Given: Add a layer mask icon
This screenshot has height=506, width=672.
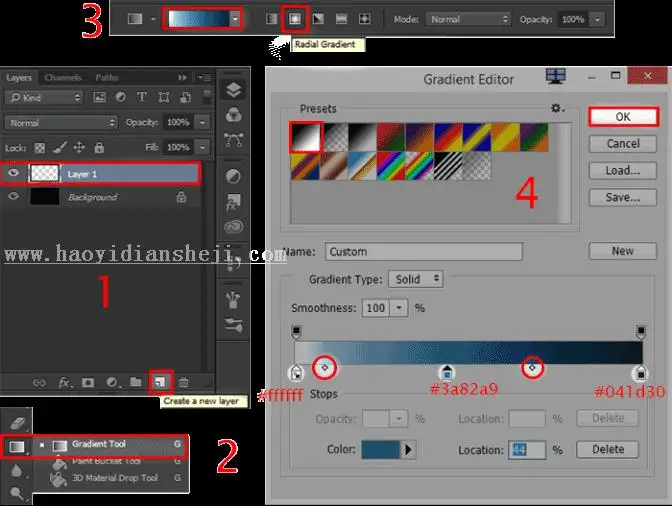Looking at the screenshot, I should [88, 382].
